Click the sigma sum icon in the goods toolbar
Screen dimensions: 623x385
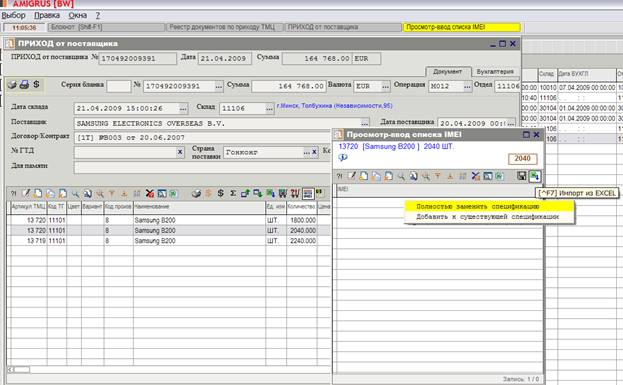[233, 193]
